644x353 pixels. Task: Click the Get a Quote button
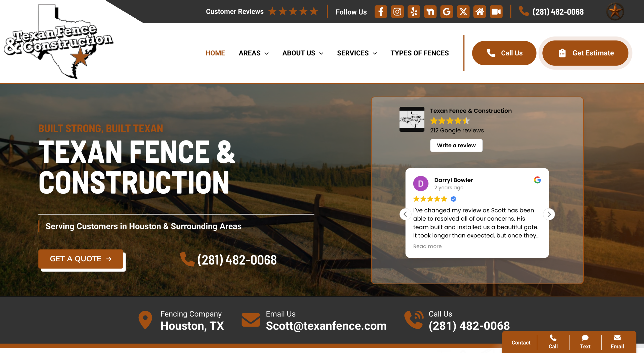[x=81, y=259]
